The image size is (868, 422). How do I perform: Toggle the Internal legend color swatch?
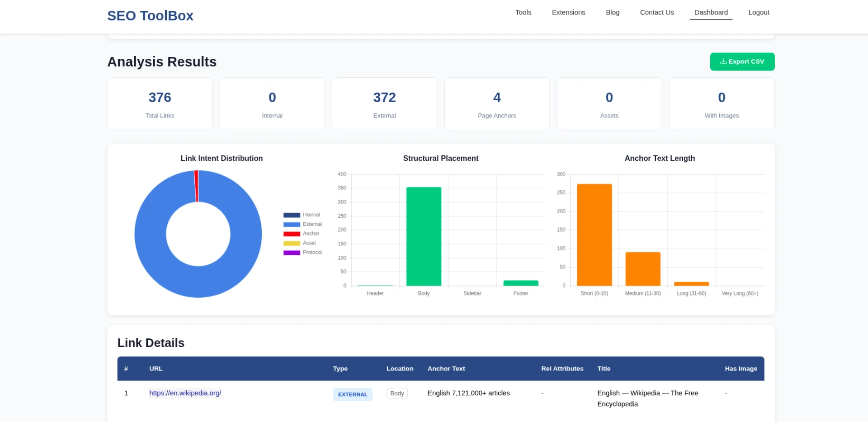292,215
